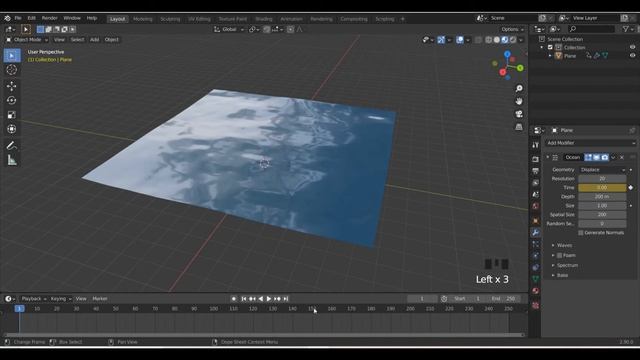This screenshot has width=640, height=360.
Task: Select the Transform tool
Action: point(12,129)
